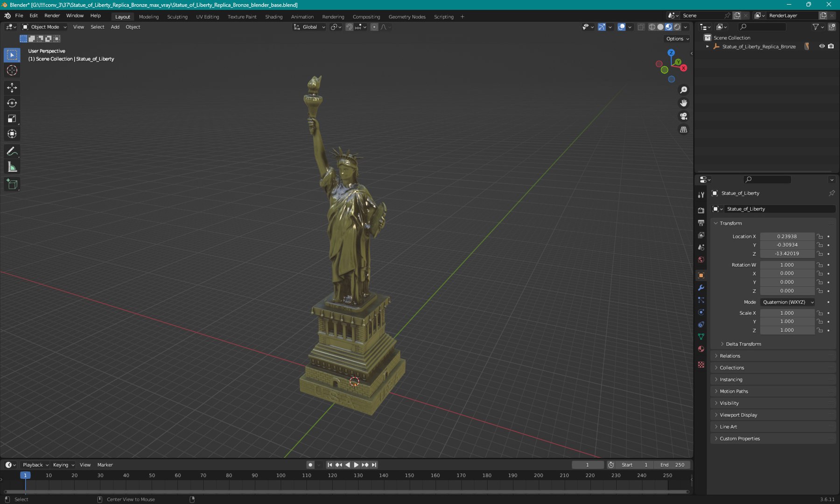Choose the Move tool
Image resolution: width=840 pixels, height=504 pixels.
tap(12, 87)
